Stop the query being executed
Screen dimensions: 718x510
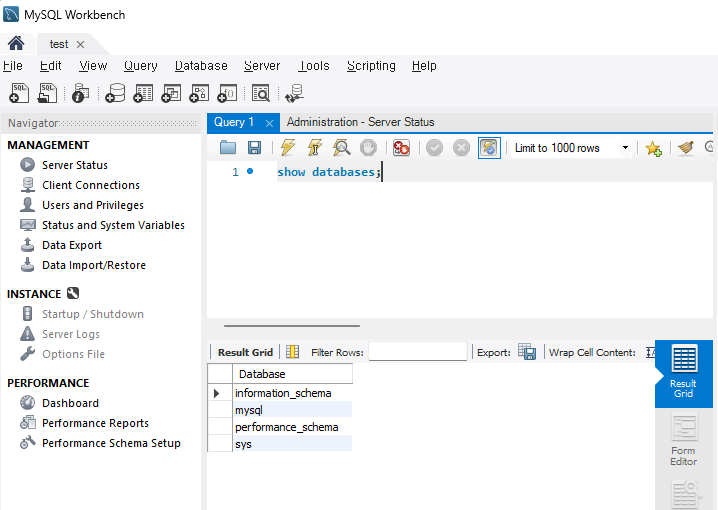[x=368, y=147]
